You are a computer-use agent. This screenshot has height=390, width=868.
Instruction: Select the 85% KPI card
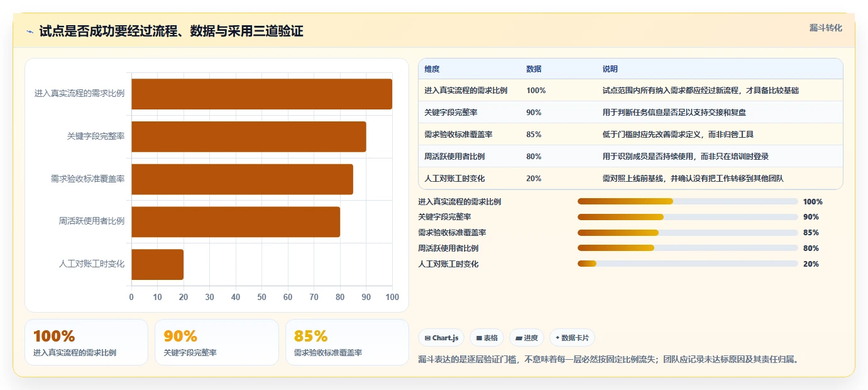coord(347,342)
